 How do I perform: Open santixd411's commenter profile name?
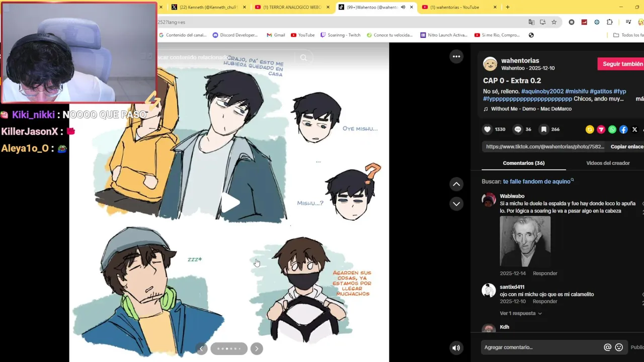coord(512,287)
